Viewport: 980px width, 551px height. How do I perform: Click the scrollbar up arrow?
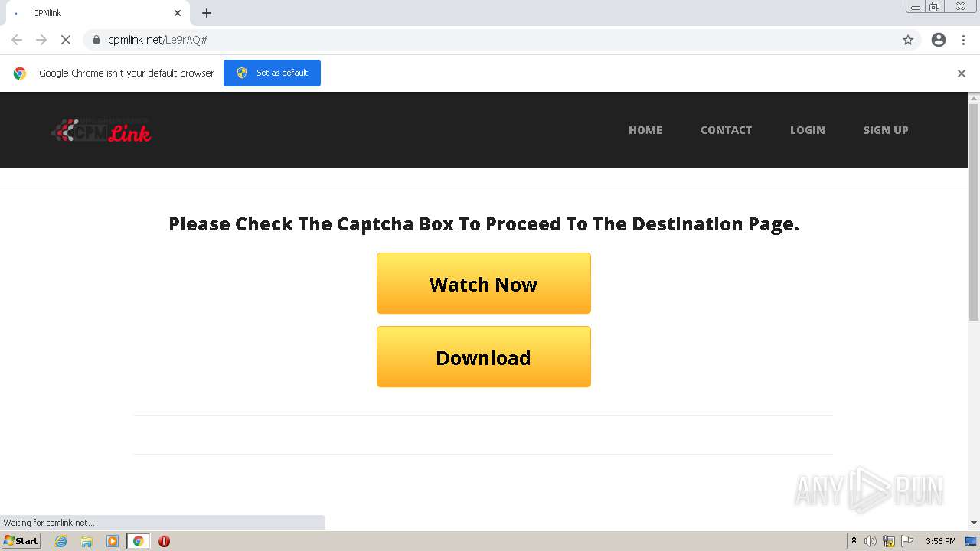point(974,98)
